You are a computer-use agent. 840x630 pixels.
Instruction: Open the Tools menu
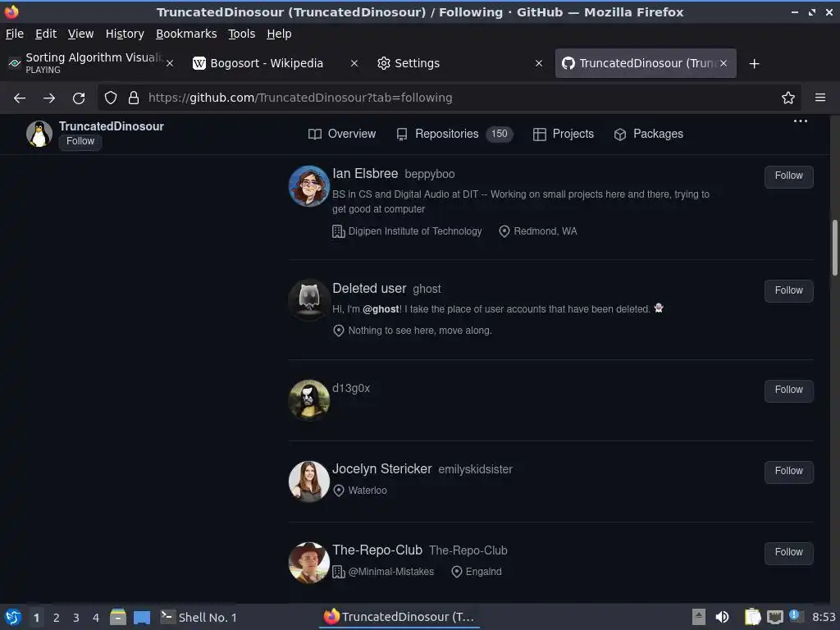pos(242,34)
